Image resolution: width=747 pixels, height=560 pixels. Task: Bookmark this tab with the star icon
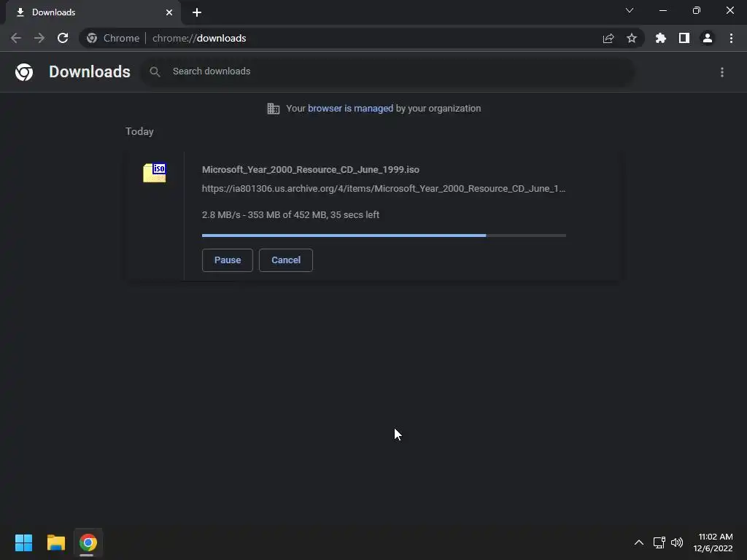click(x=632, y=38)
